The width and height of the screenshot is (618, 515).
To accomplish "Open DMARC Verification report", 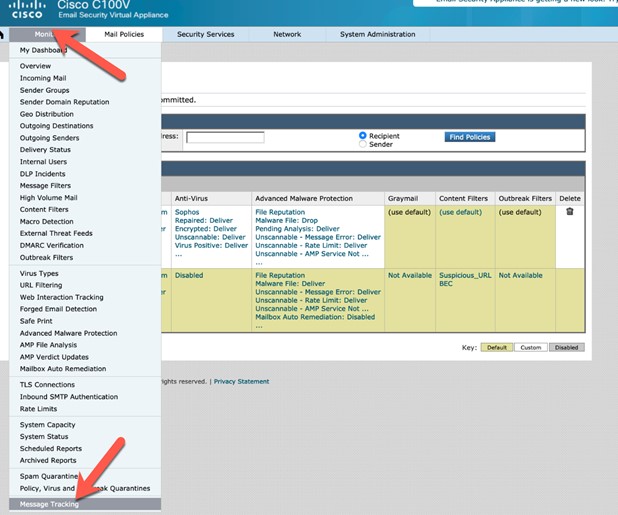I will (52, 245).
